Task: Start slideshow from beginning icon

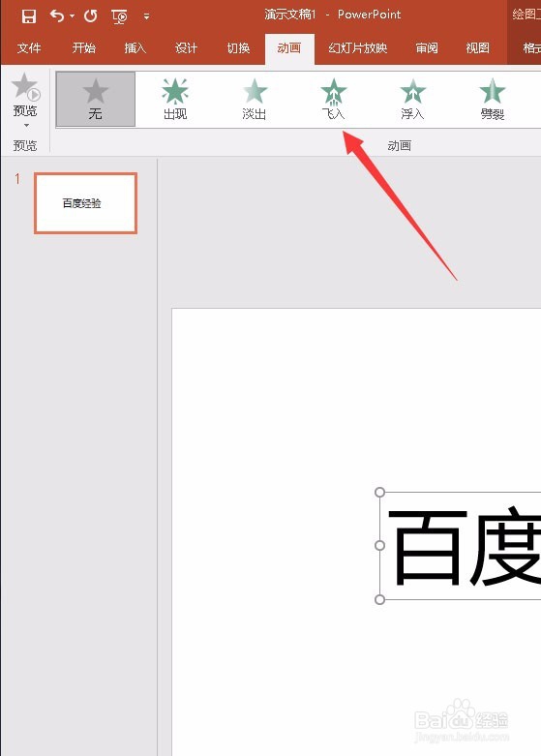Action: pos(119,16)
